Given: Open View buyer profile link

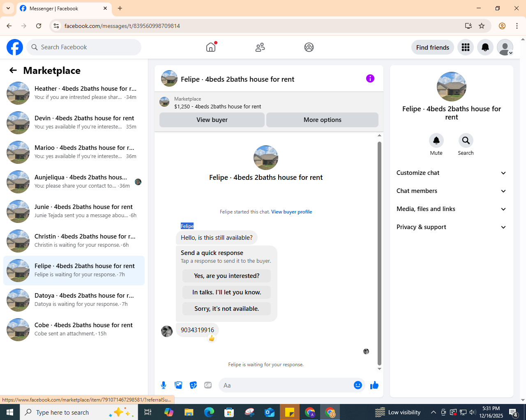Looking at the screenshot, I should [292, 212].
